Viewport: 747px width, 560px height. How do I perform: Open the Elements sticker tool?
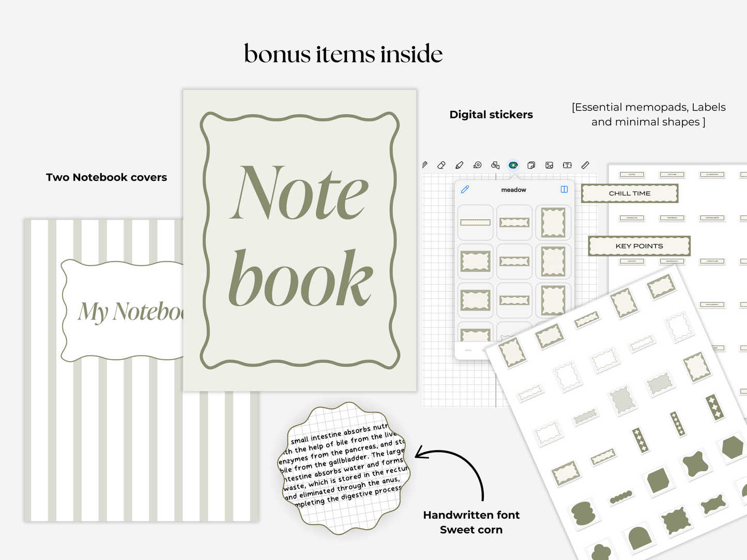tap(514, 165)
